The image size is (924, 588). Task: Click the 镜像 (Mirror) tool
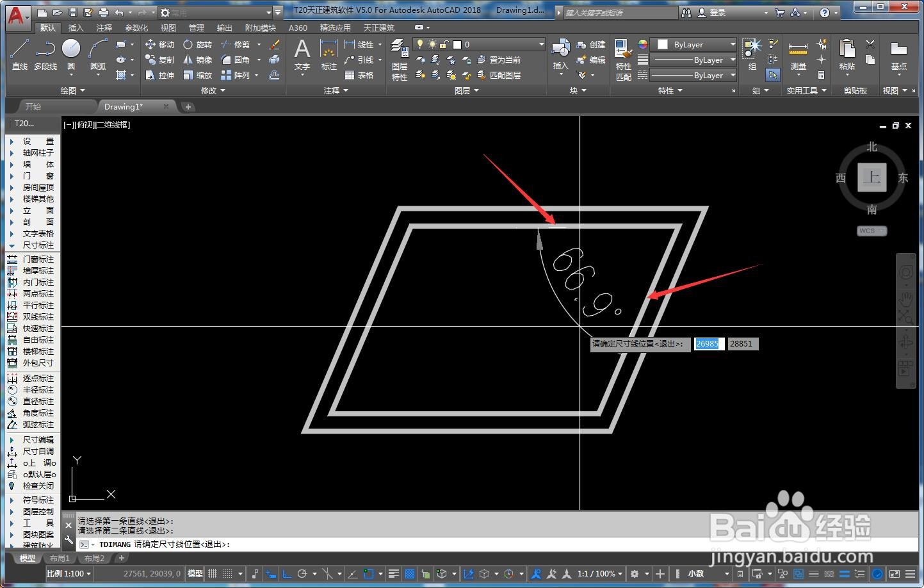point(197,60)
